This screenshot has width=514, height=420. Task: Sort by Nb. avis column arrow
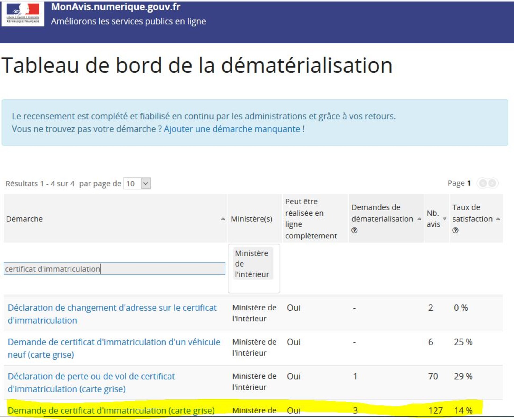click(x=445, y=218)
